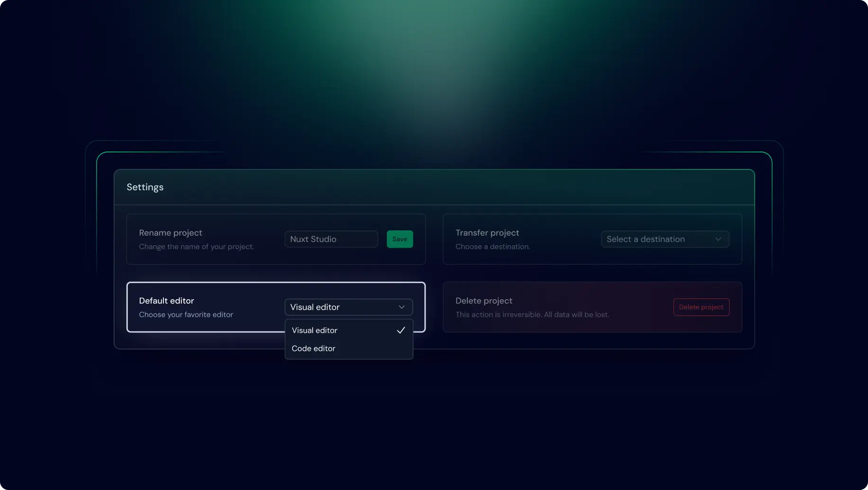This screenshot has height=490, width=868.
Task: Select Visual editor from the dropdown menu
Action: 314,330
